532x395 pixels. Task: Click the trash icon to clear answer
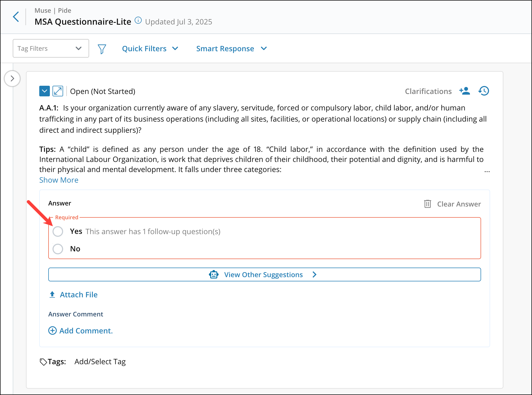[428, 204]
